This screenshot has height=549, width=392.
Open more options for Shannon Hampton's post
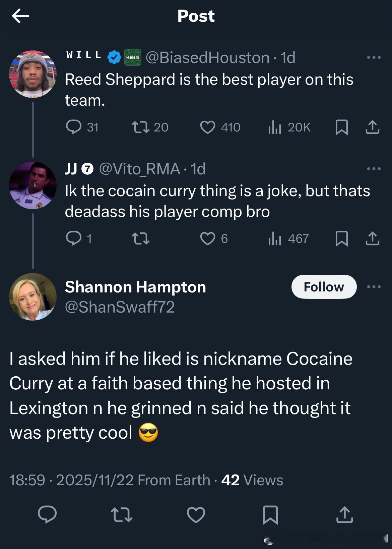click(374, 287)
